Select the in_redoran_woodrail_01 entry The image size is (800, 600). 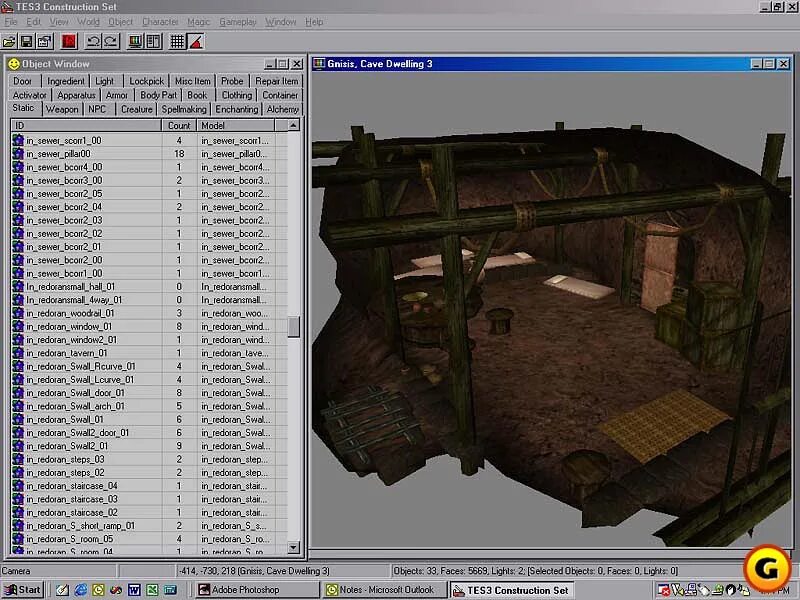tap(149, 313)
